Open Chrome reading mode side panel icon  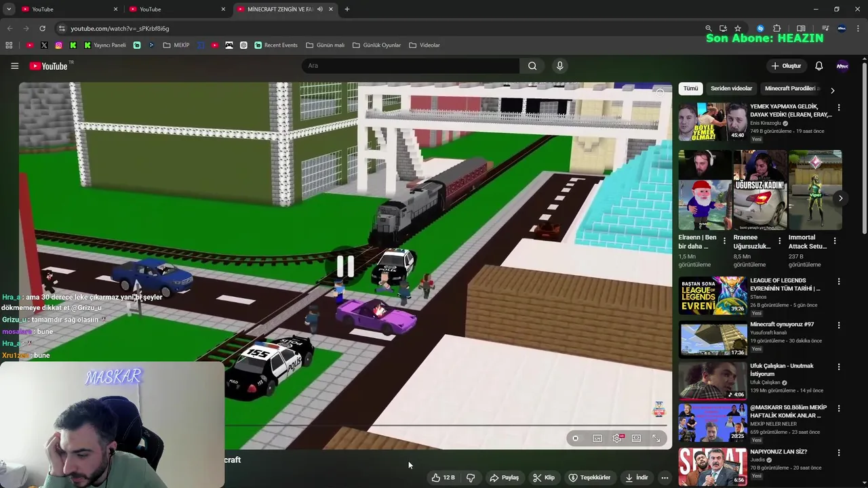[801, 28]
